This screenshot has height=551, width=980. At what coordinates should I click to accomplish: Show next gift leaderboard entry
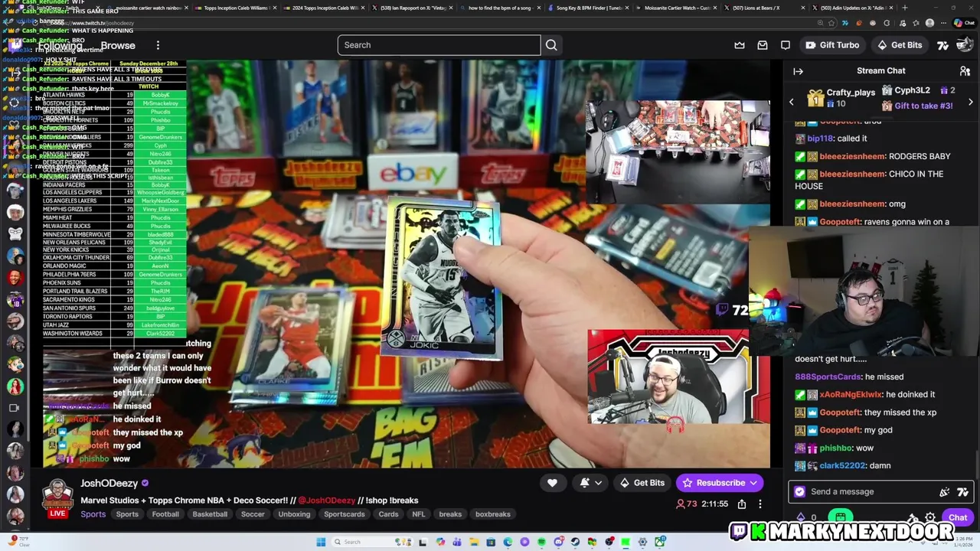coord(970,102)
